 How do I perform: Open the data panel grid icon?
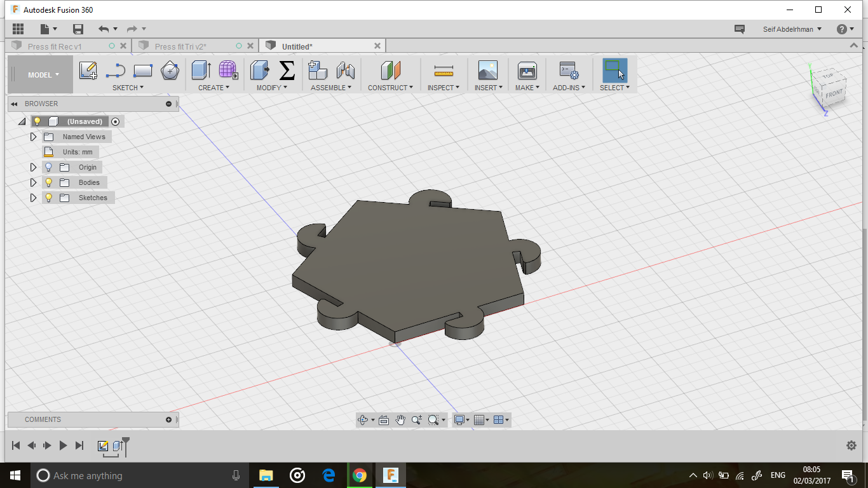click(18, 29)
